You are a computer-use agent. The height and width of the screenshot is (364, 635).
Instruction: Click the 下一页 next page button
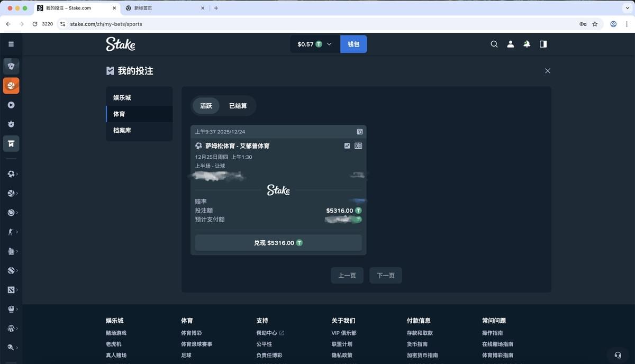(x=386, y=275)
